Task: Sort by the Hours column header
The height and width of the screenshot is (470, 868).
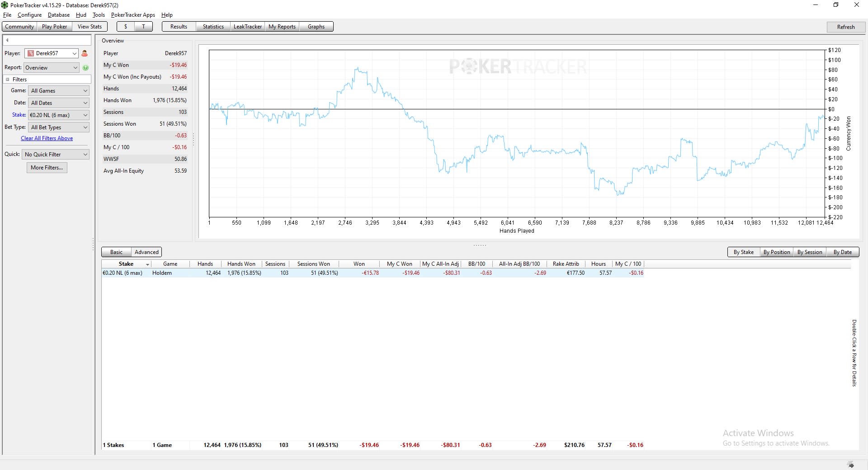Action: [599, 264]
